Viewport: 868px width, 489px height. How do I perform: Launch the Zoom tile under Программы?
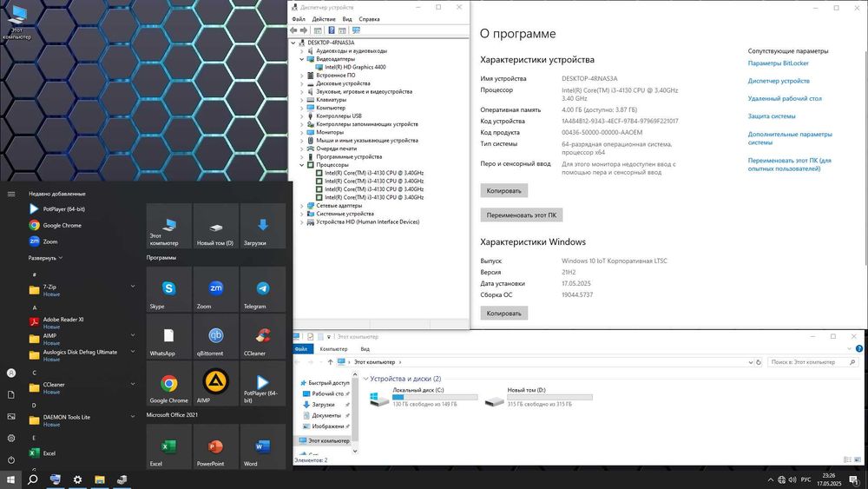click(x=216, y=289)
